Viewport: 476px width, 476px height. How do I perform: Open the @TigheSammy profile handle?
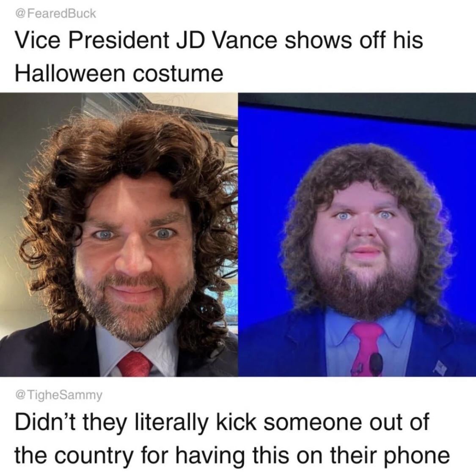59,395
